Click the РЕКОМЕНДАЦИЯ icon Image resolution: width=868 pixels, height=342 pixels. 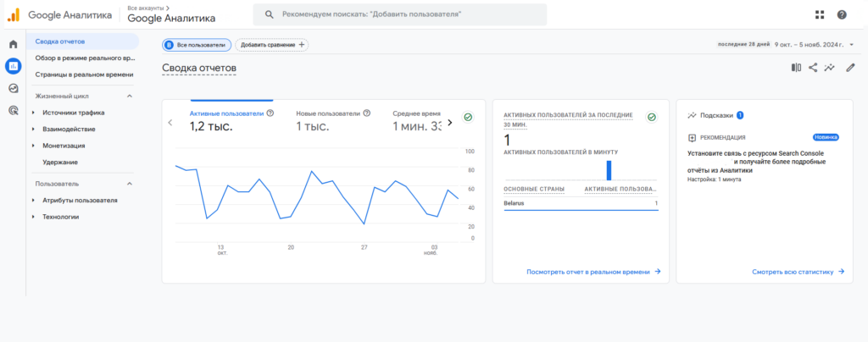(x=692, y=138)
